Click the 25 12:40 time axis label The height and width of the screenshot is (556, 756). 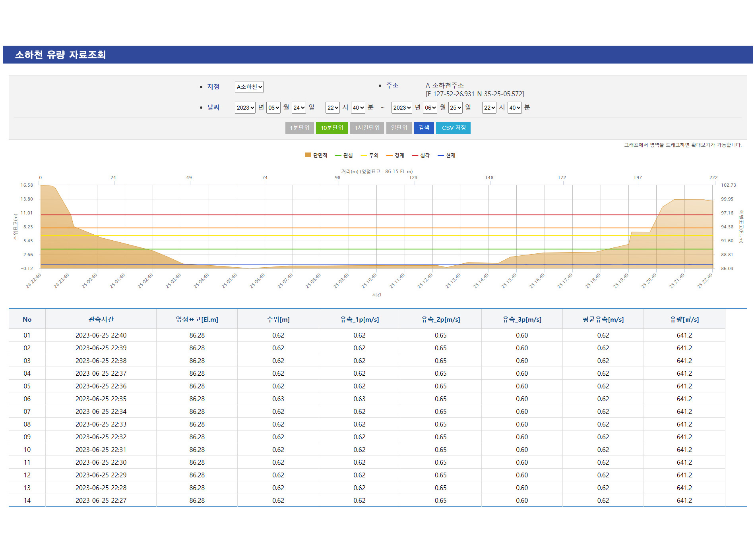click(426, 280)
